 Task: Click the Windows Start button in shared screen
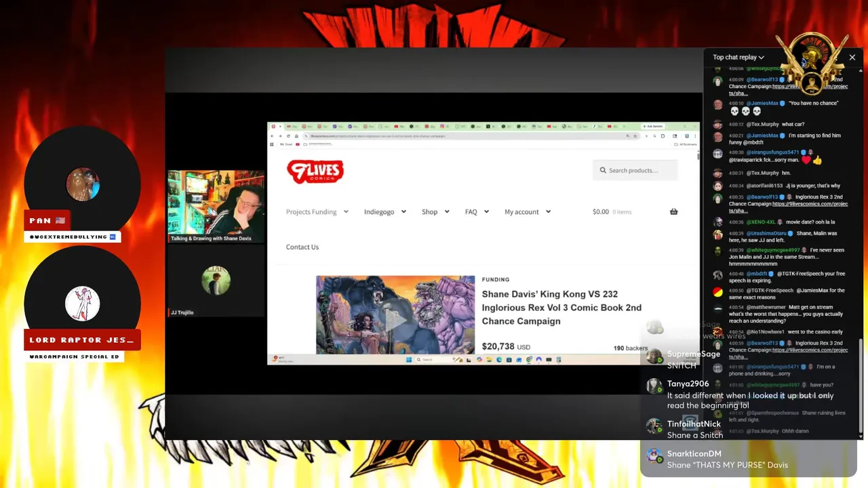pos(410,359)
